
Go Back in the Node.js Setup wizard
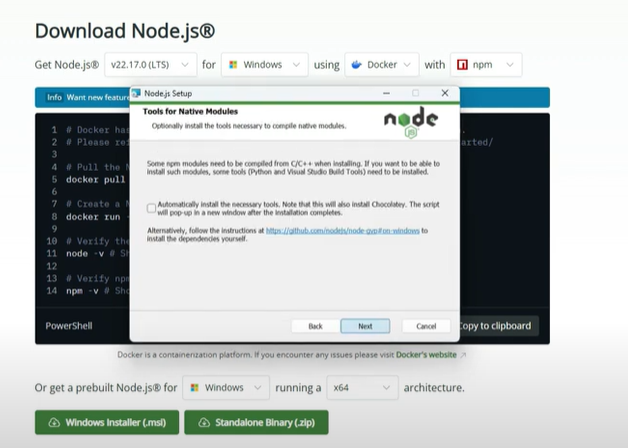coord(315,326)
